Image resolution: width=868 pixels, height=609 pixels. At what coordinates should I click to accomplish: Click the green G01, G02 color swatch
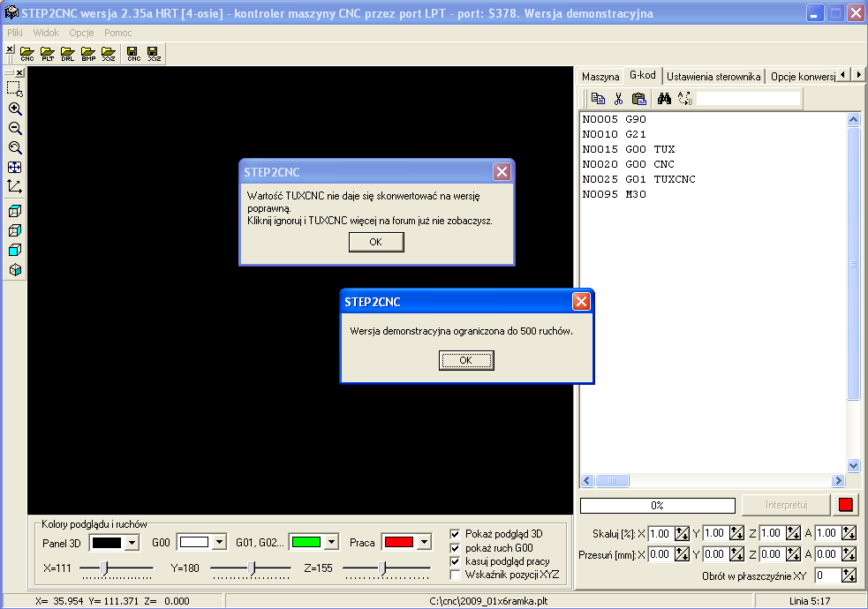tap(306, 543)
